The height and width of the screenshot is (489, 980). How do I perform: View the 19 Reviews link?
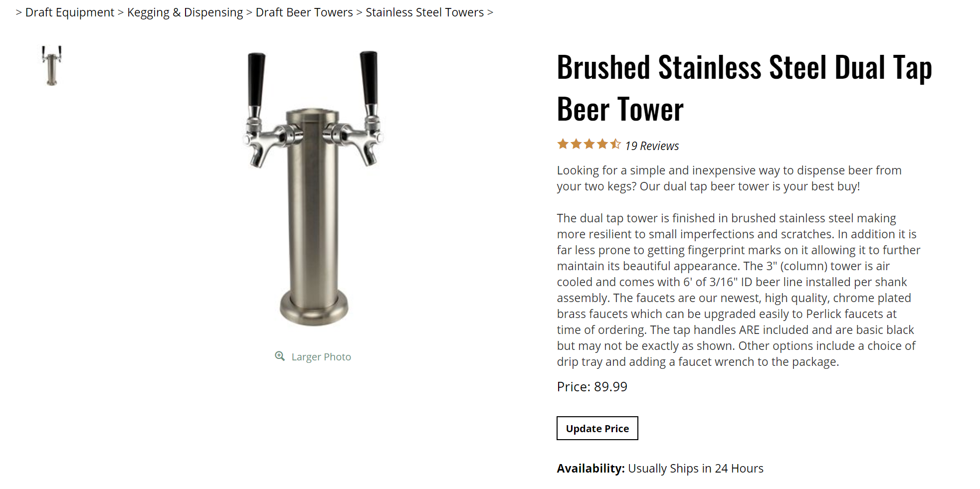tap(652, 146)
